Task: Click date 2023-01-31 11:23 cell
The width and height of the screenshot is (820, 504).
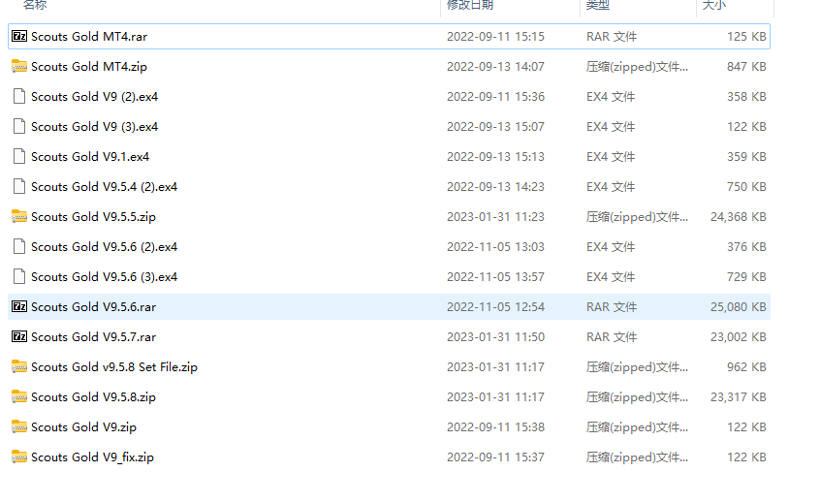Action: (495, 217)
